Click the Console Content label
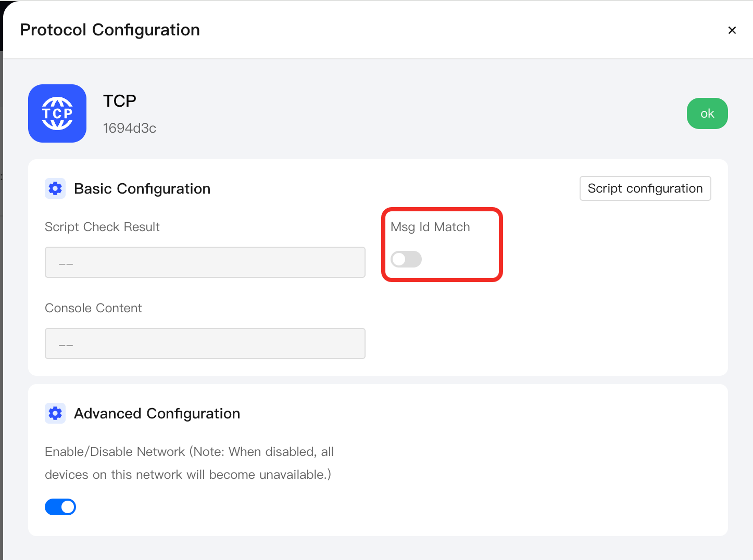Screen dimensions: 753x560 coord(93,308)
